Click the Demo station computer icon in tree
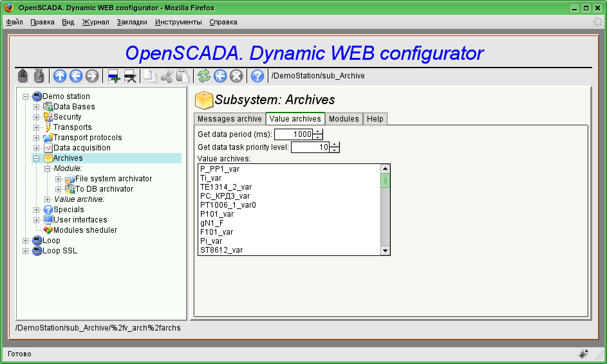Viewport: 607px width, 364px height. coord(37,96)
